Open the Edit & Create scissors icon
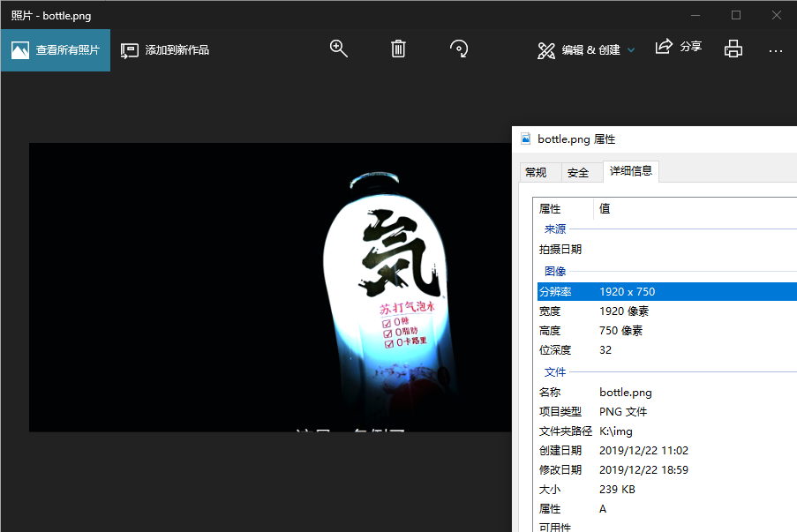Image resolution: width=797 pixels, height=532 pixels. 546,50
